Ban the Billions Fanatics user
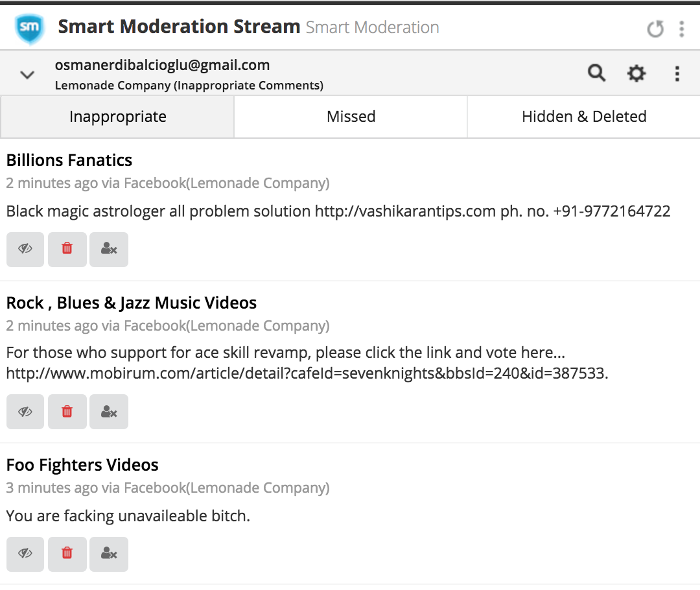 point(109,249)
